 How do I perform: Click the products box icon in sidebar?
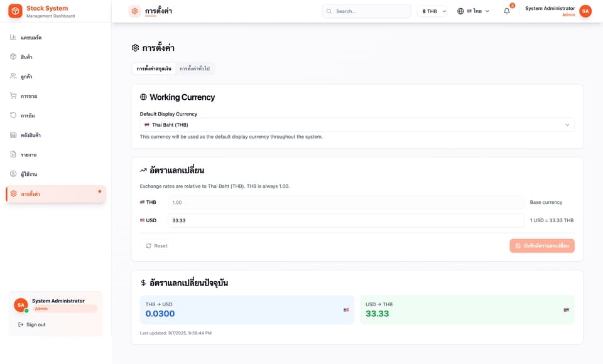(13, 56)
